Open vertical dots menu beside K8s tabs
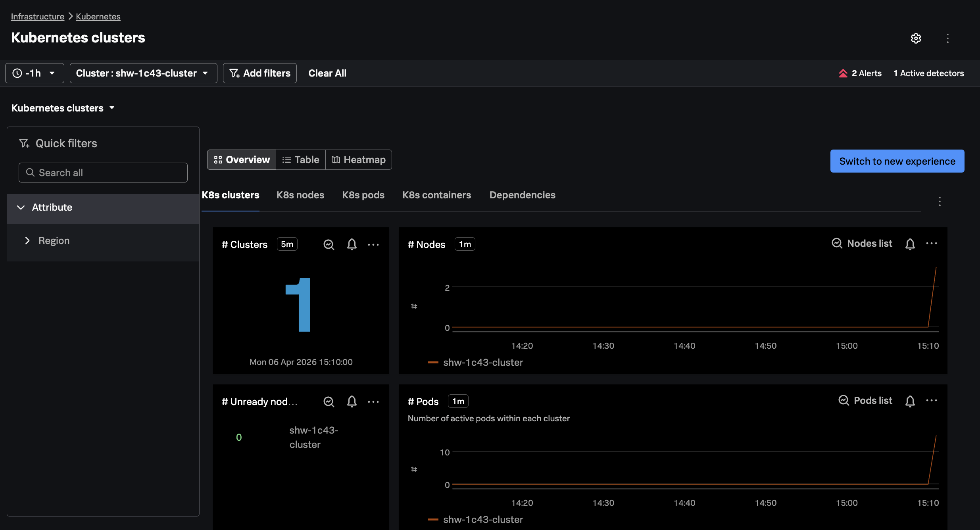The width and height of the screenshot is (980, 530). pos(940,202)
